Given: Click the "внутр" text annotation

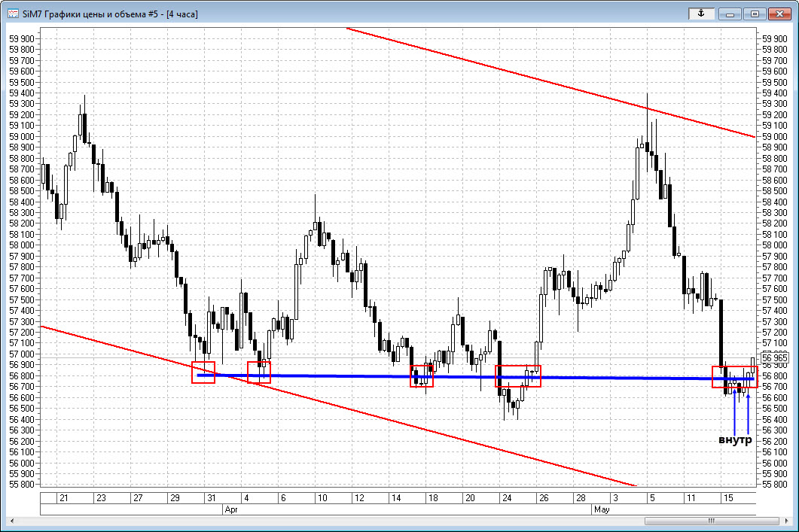Looking at the screenshot, I should [x=735, y=440].
